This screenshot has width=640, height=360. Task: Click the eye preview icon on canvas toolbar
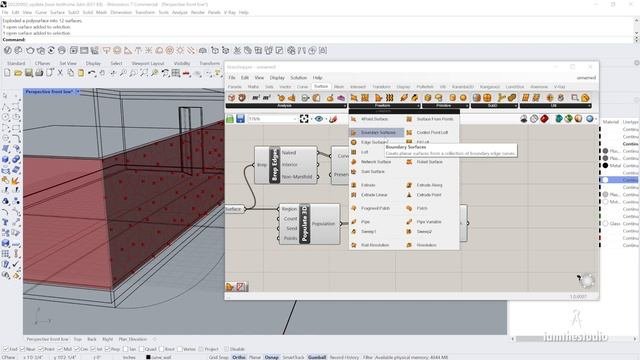coord(319,119)
